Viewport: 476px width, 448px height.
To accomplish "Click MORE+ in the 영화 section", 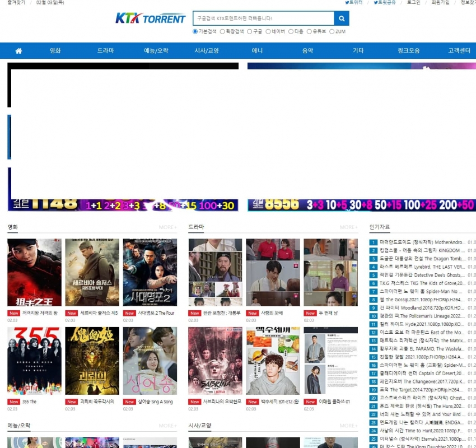I will pos(167,227).
